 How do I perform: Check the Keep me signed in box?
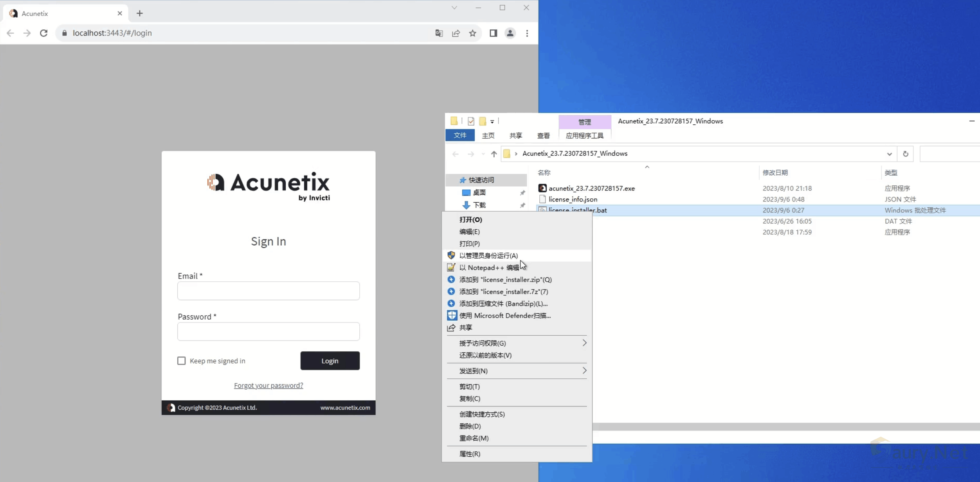[x=181, y=361]
